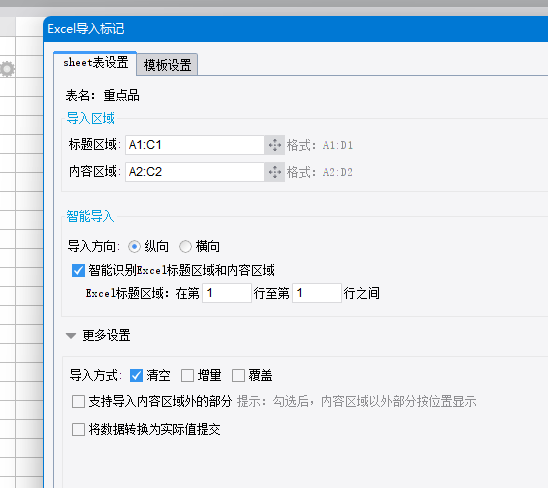
Task: Click the 提示: 勾选后 hint text
Action: pos(356,402)
